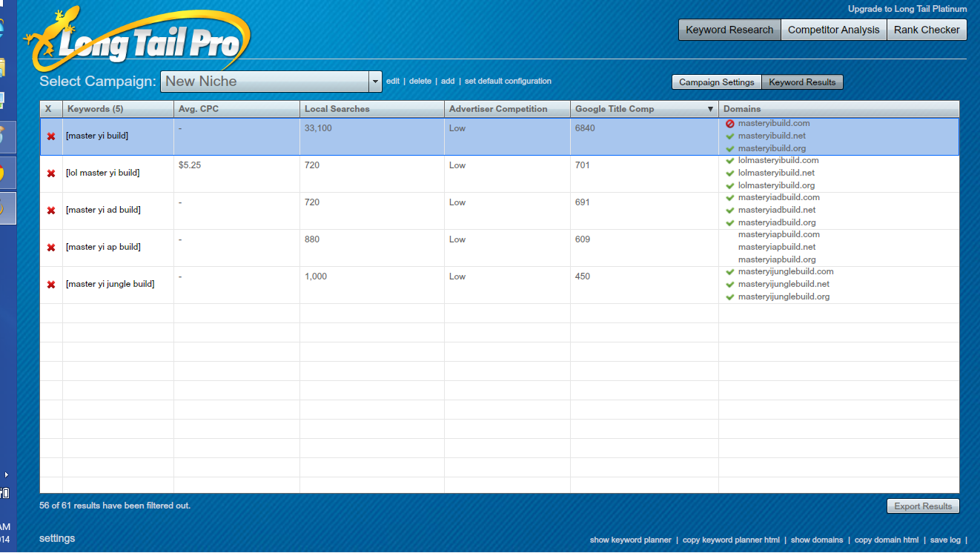The image size is (980, 553).
Task: Delete the [master yi ap build] keyword
Action: 51,248
